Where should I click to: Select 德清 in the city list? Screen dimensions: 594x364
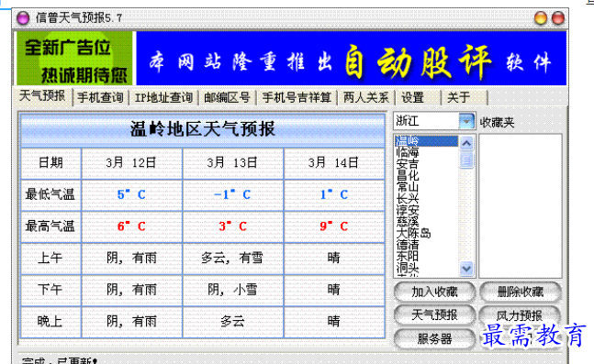pos(426,245)
